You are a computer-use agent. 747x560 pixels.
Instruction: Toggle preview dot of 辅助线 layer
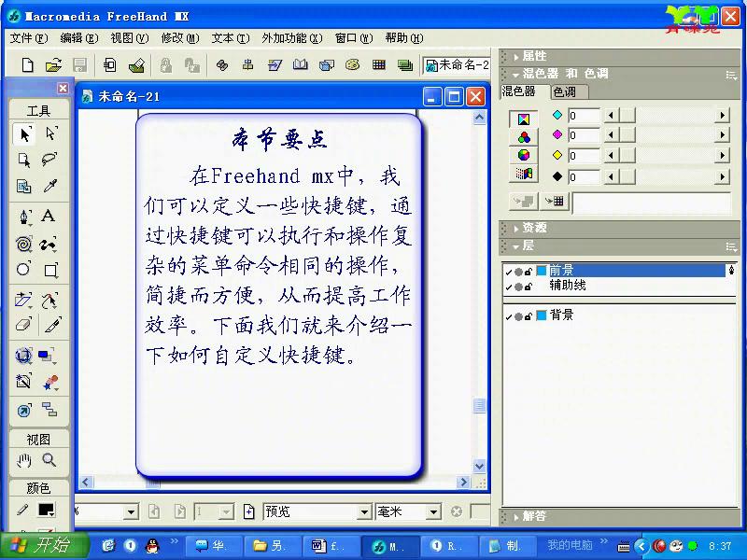coord(518,287)
